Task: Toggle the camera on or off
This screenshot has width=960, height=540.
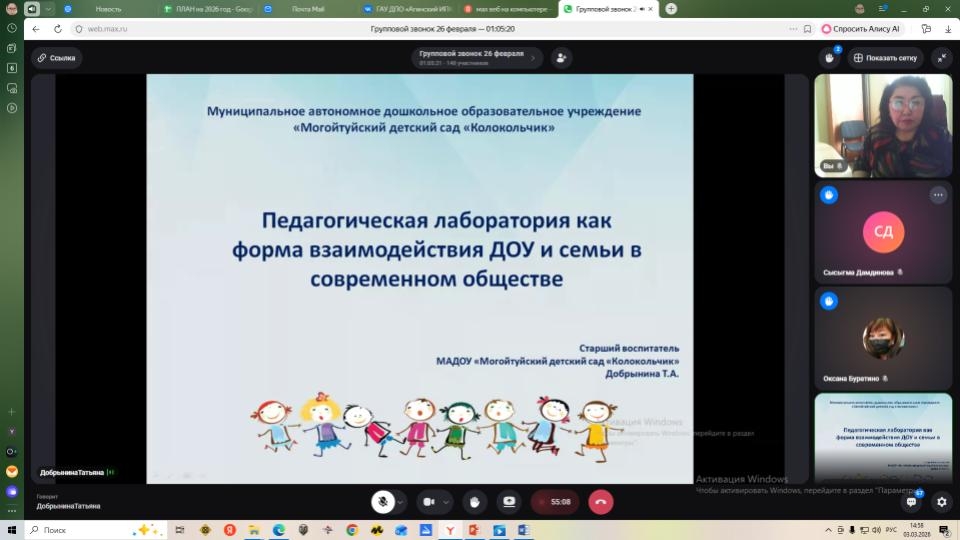Action: [x=429, y=502]
